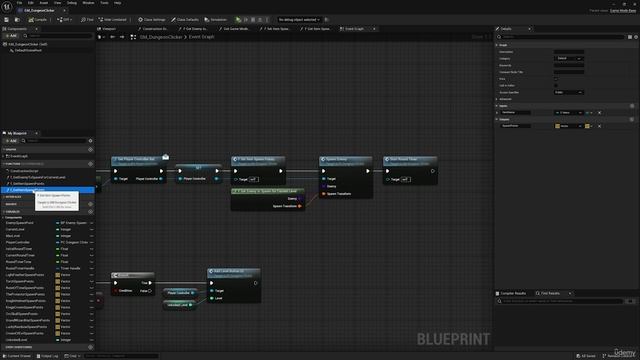Viewport: 640px width, 360px height.
Task: Toggle visibility eye for InitialRoundTimer variable
Action: coord(91,249)
